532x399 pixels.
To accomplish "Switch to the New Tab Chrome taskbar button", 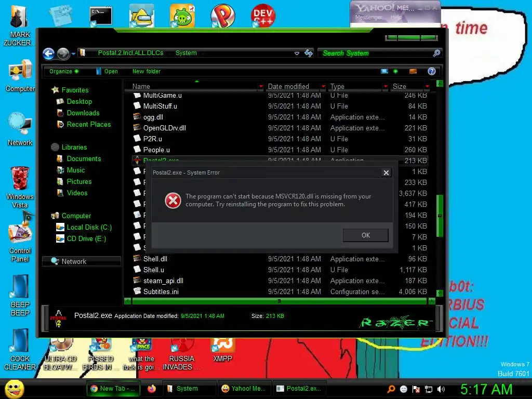I will tap(113, 389).
